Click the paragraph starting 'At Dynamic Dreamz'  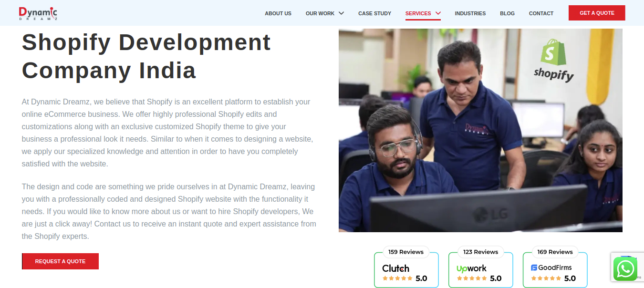(x=168, y=133)
